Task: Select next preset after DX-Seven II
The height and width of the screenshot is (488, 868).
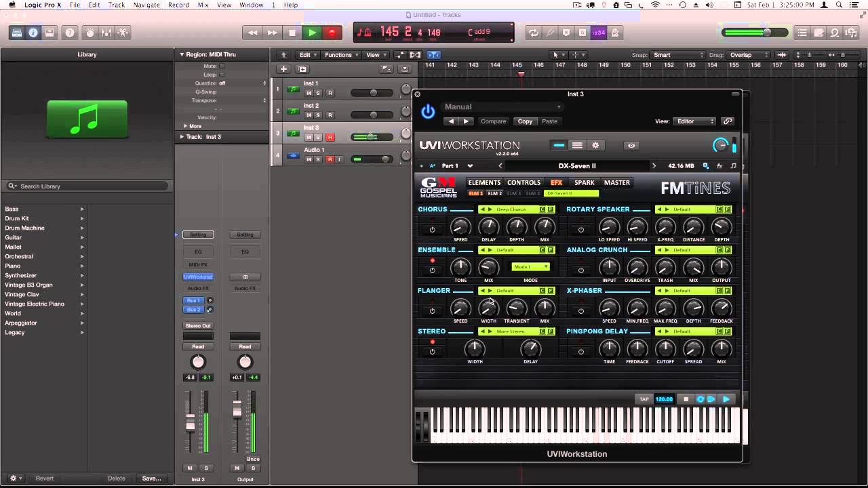Action: pyautogui.click(x=654, y=165)
